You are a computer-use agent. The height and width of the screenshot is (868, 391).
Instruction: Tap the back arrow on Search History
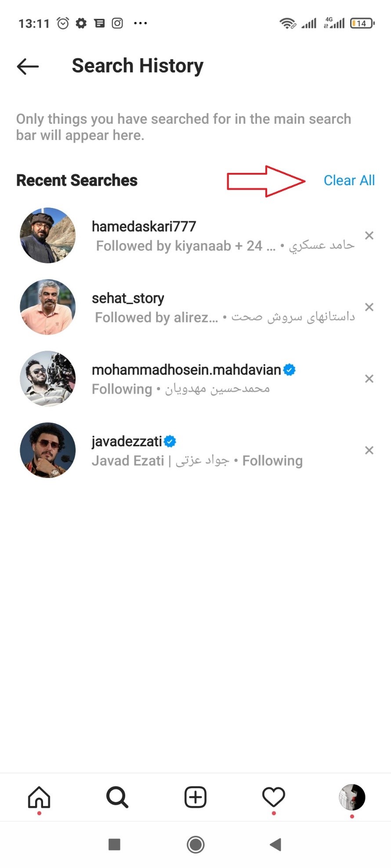click(x=27, y=66)
